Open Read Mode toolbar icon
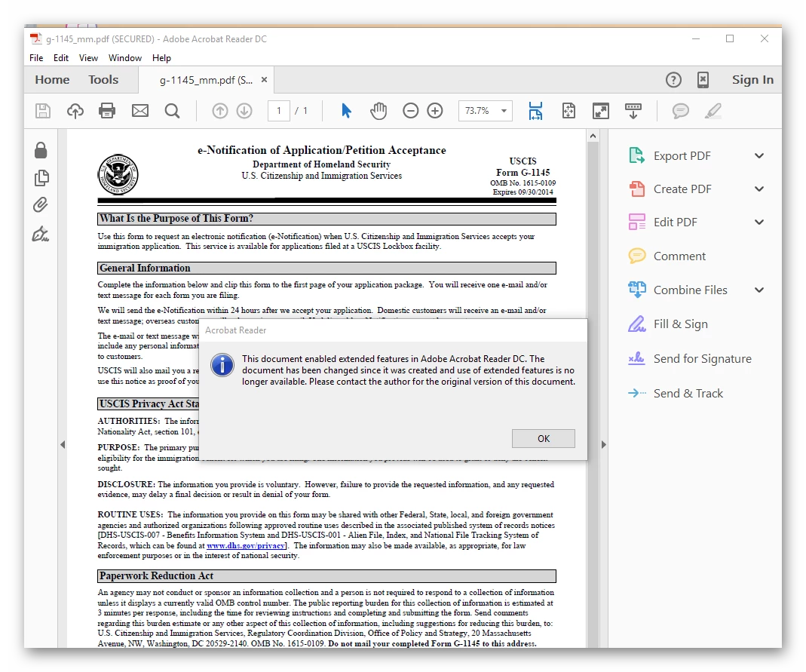This screenshot has height=672, width=806. [x=633, y=111]
